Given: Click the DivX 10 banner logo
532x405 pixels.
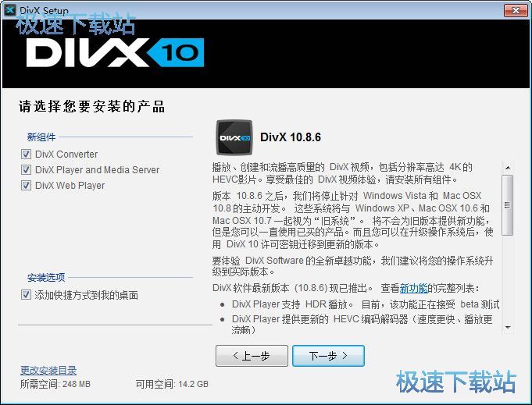Looking at the screenshot, I should pyautogui.click(x=115, y=52).
